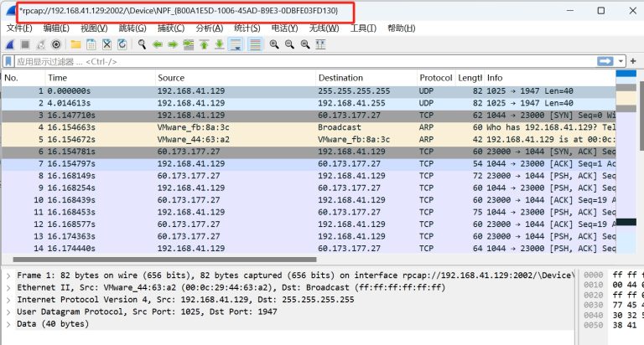644x345 pixels.
Task: Close the current capture file icon
Action: pos(106,44)
